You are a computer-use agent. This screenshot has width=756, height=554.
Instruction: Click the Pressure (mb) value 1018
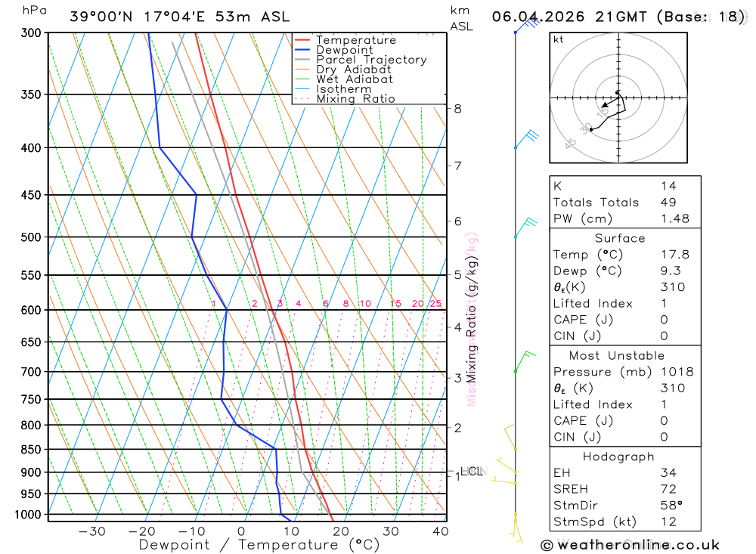coord(677,372)
